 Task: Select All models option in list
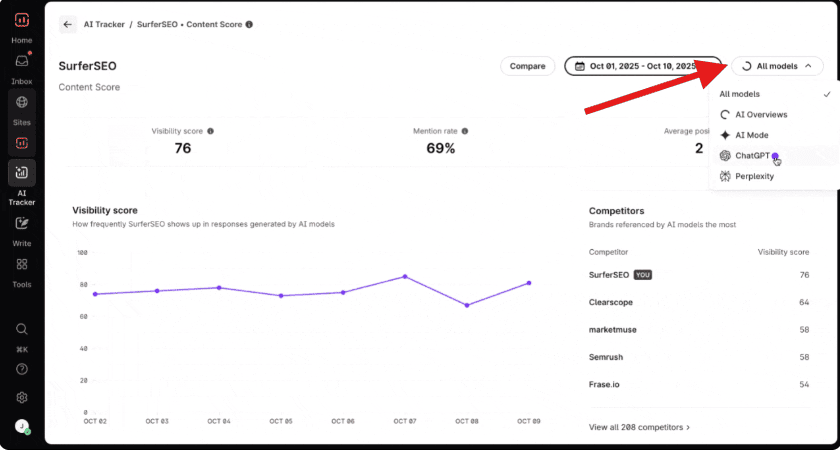click(x=774, y=94)
